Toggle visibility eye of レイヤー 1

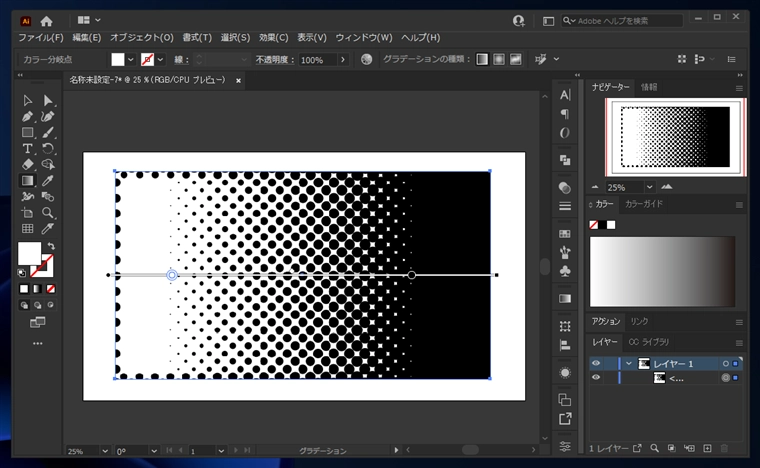[596, 363]
